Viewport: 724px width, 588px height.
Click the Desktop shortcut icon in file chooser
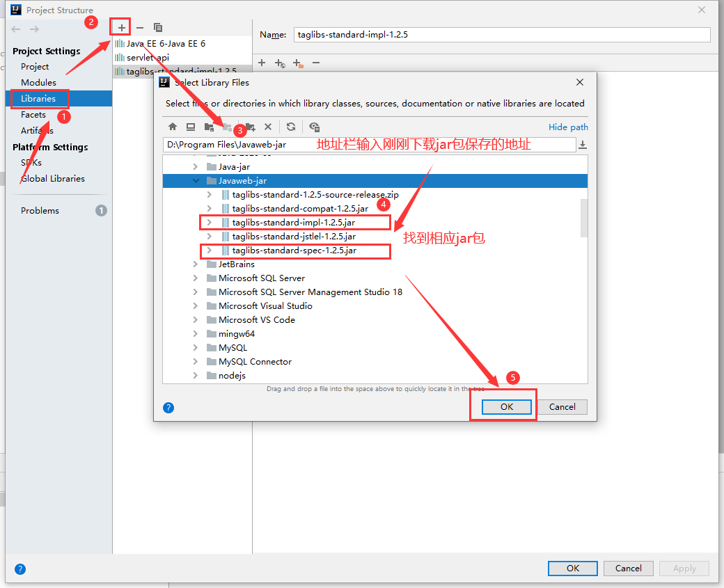click(x=192, y=127)
